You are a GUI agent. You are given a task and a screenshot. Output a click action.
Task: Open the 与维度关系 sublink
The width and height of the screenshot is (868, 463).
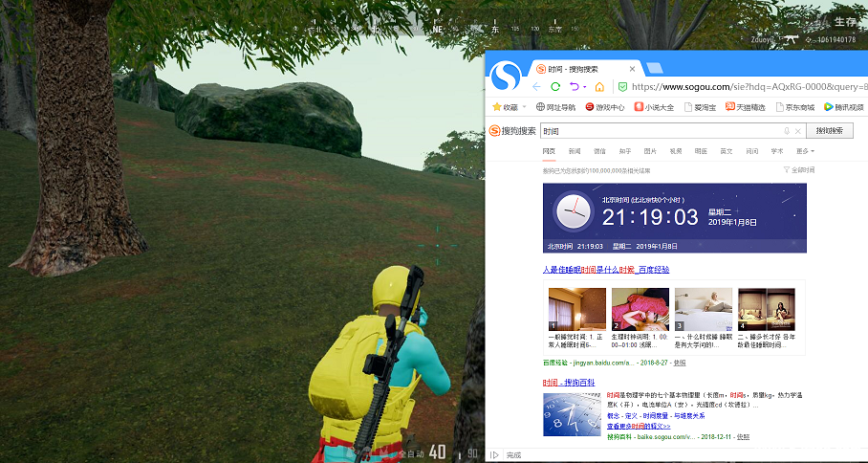click(689, 416)
